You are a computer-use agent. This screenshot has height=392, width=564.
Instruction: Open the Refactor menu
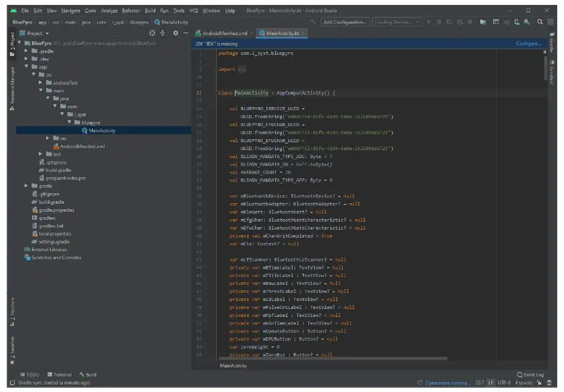point(131,10)
